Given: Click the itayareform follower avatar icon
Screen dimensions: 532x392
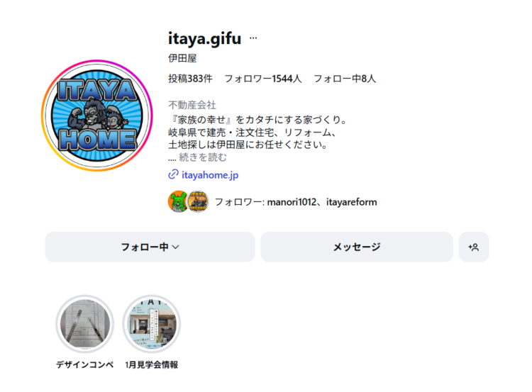Looking at the screenshot, I should point(198,201).
